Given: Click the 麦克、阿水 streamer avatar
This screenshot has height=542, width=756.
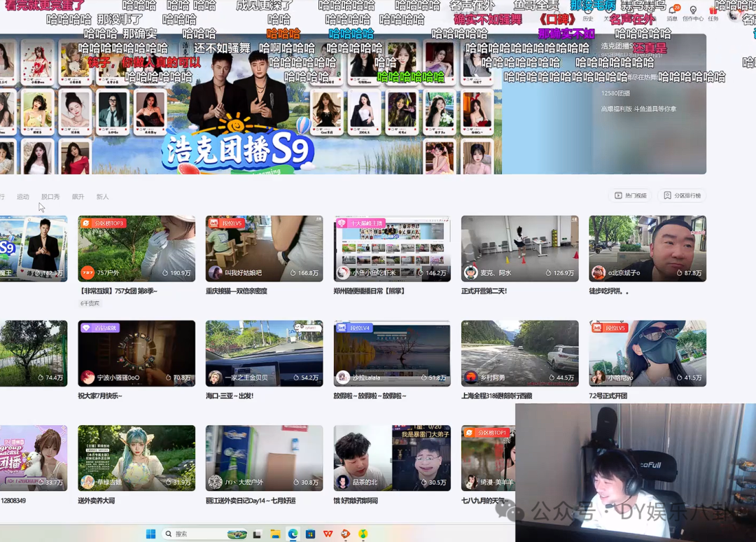Looking at the screenshot, I should [x=470, y=273].
